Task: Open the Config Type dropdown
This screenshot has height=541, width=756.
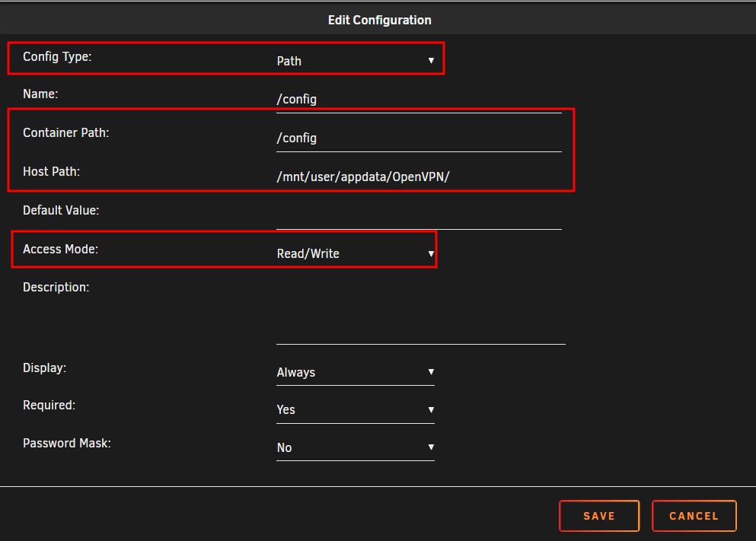Action: coord(356,61)
